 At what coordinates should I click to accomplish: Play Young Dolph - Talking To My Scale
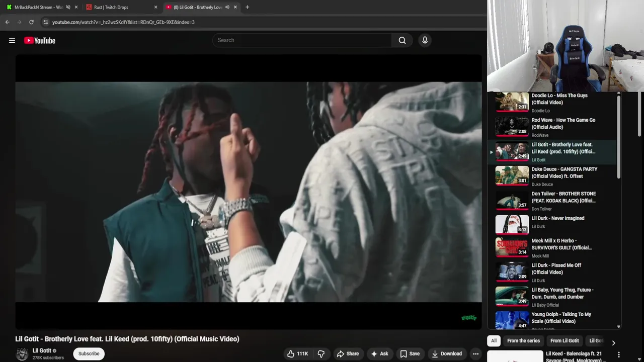coord(552,321)
